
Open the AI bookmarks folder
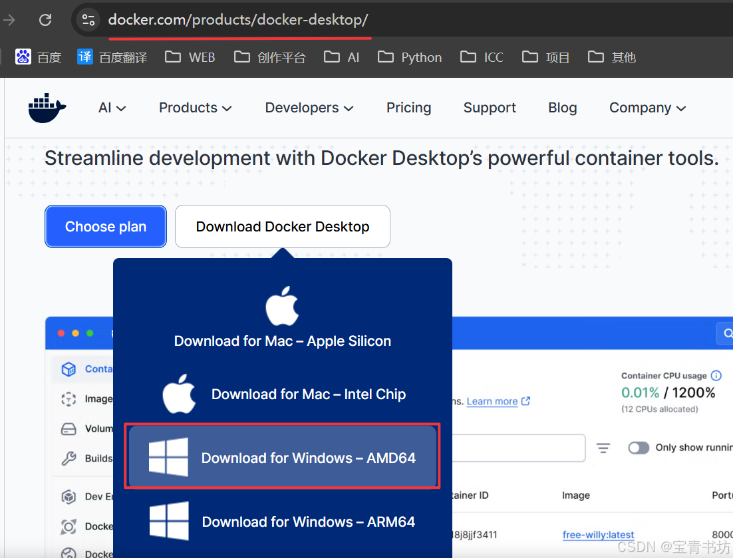(342, 57)
